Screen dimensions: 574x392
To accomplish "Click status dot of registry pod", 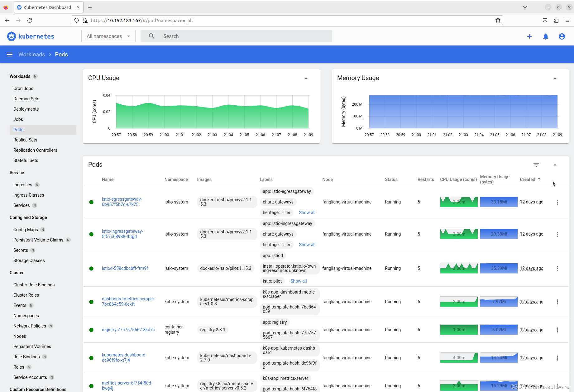I will click(91, 330).
